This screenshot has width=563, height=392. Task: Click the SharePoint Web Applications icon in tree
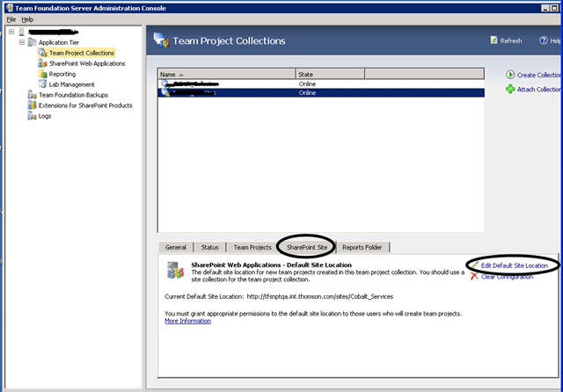tap(43, 63)
